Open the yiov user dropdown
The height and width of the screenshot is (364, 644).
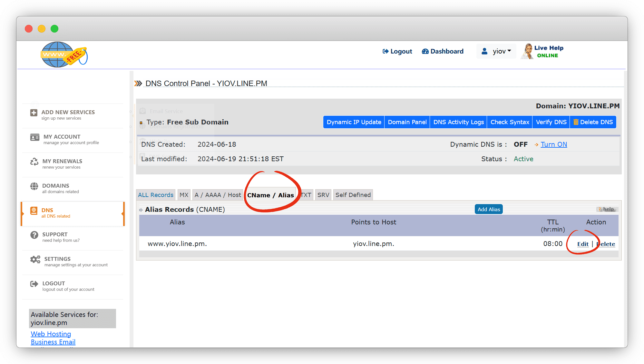pyautogui.click(x=496, y=51)
